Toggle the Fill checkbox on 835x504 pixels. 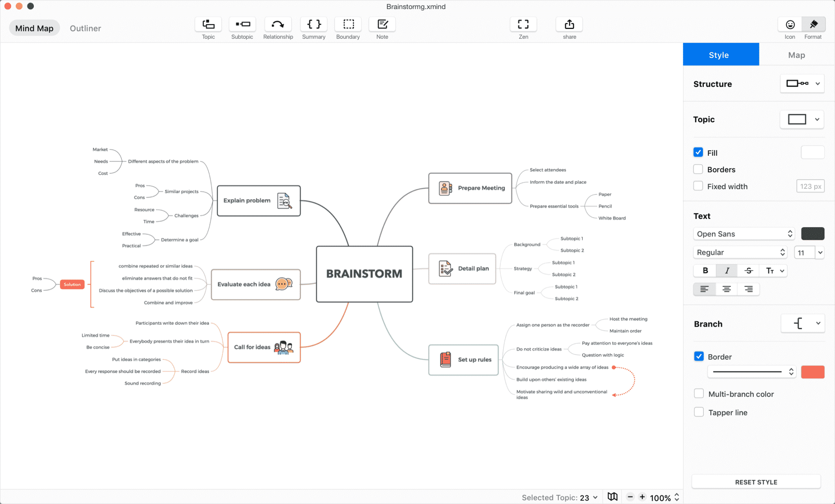click(698, 152)
